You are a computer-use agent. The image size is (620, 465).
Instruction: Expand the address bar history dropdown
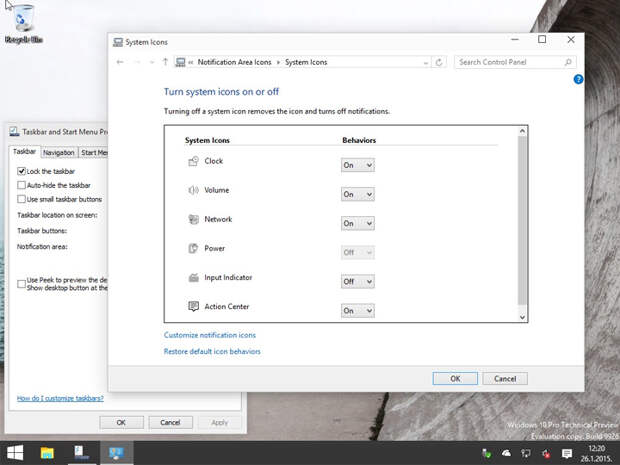coord(425,62)
